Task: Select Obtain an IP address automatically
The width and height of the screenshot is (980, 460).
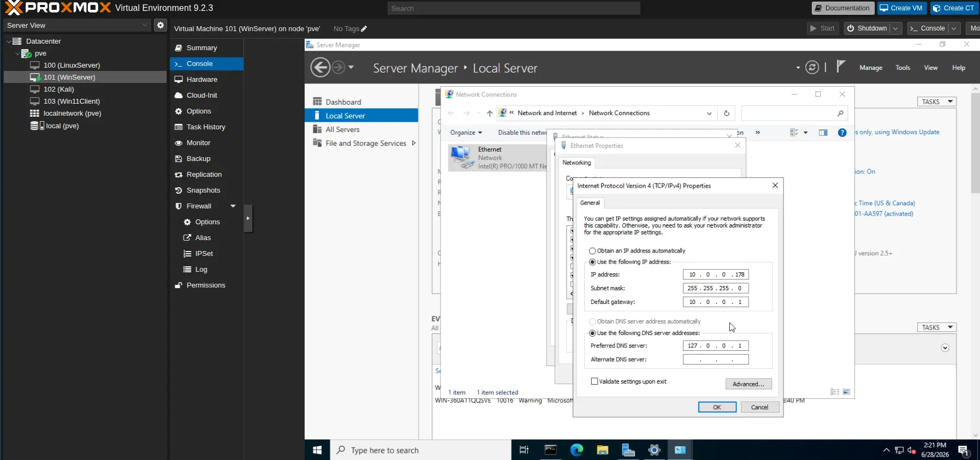Action: (x=592, y=251)
